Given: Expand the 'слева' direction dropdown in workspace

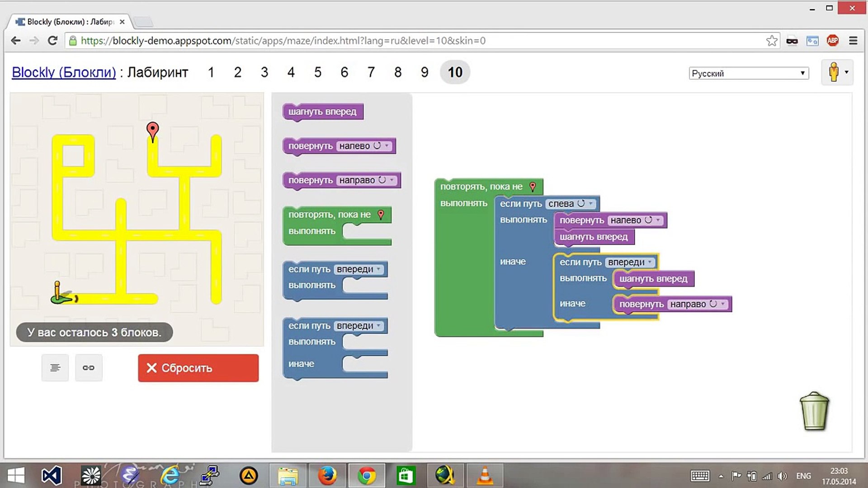Looking at the screenshot, I should 571,204.
